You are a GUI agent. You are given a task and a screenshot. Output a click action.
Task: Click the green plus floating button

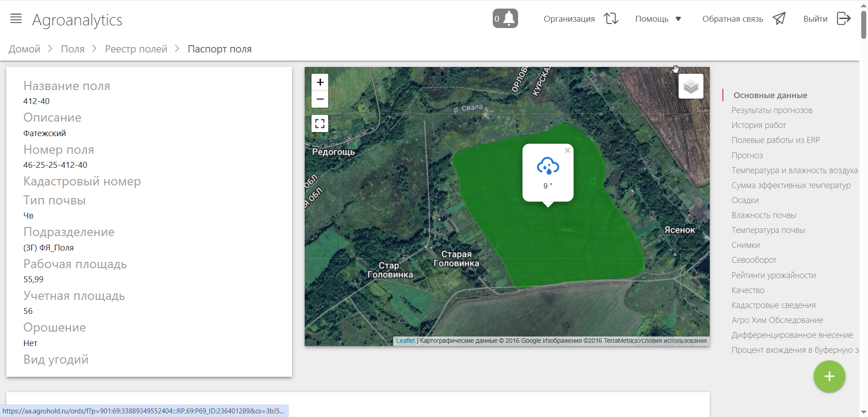(x=829, y=376)
